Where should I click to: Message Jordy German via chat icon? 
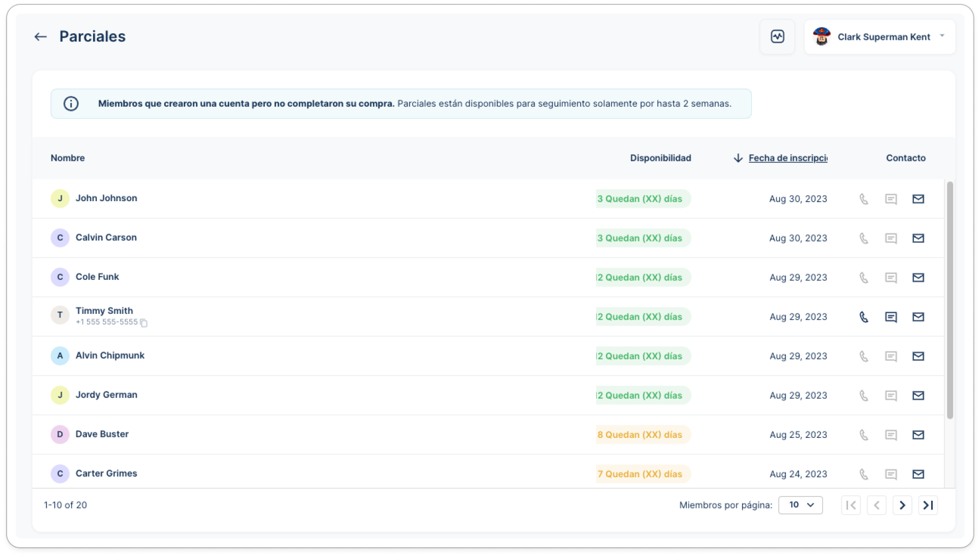tap(891, 396)
